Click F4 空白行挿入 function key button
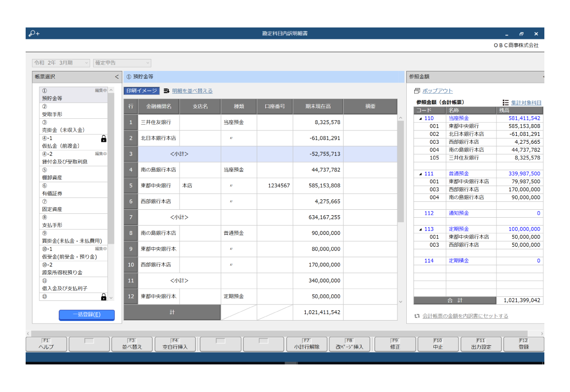 [x=175, y=344]
